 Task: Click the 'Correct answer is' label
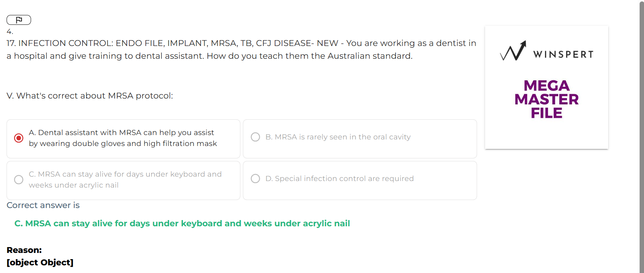tap(43, 205)
